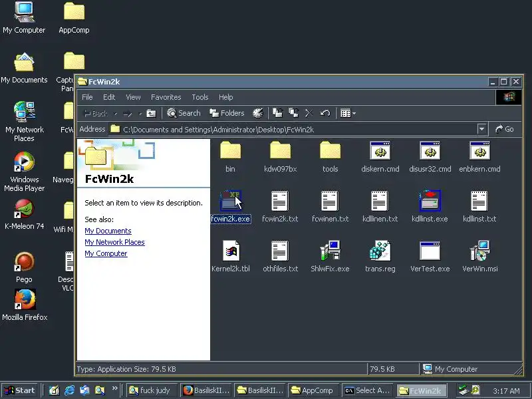Open the Forward button history arrow

click(x=140, y=114)
